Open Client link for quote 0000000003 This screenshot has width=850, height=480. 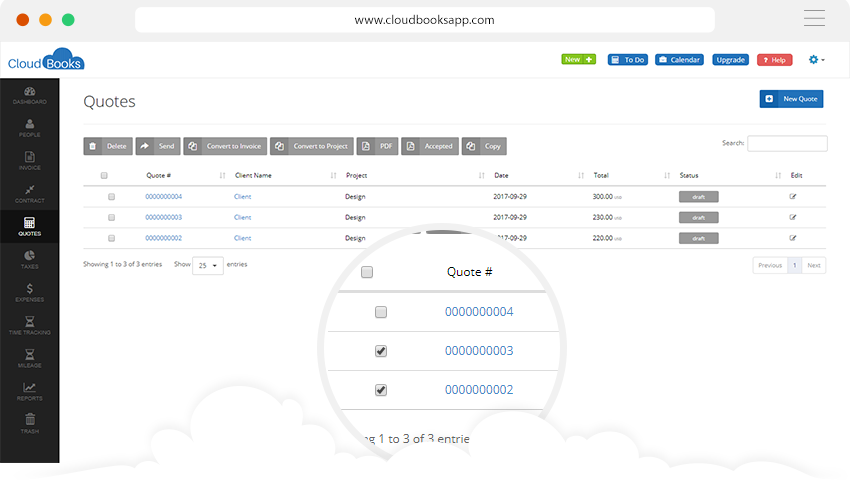(x=242, y=217)
